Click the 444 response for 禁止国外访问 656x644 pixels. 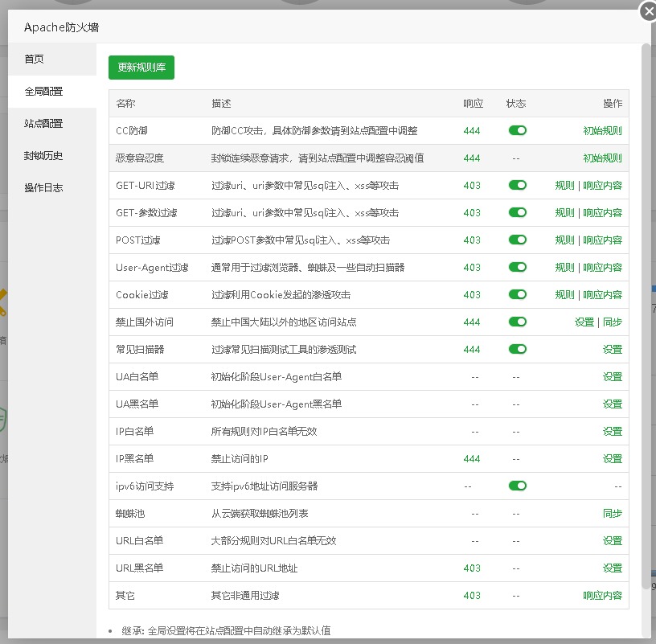pyautogui.click(x=472, y=322)
